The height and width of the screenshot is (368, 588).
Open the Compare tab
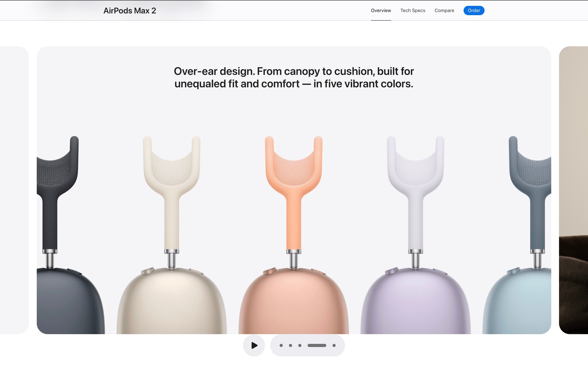point(444,11)
